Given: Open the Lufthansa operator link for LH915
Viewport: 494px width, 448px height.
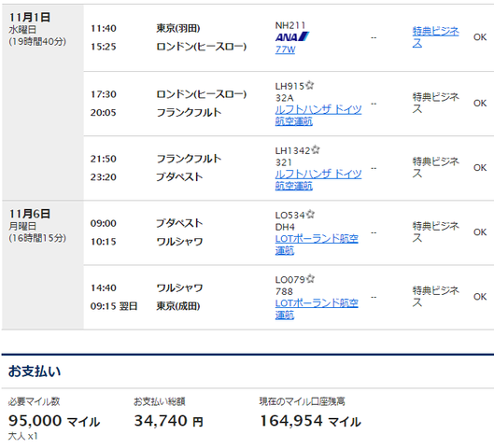Looking at the screenshot, I should click(318, 115).
